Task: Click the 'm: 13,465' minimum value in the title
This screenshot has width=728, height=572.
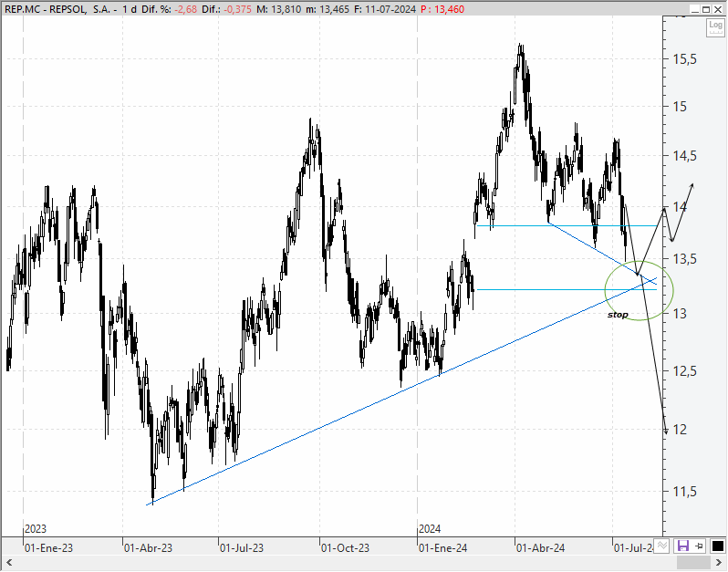Action: point(328,9)
